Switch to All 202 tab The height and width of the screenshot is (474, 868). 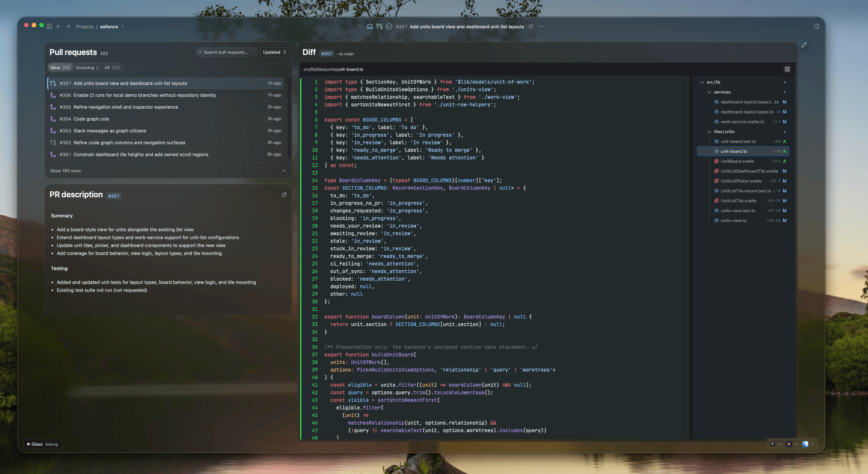112,68
